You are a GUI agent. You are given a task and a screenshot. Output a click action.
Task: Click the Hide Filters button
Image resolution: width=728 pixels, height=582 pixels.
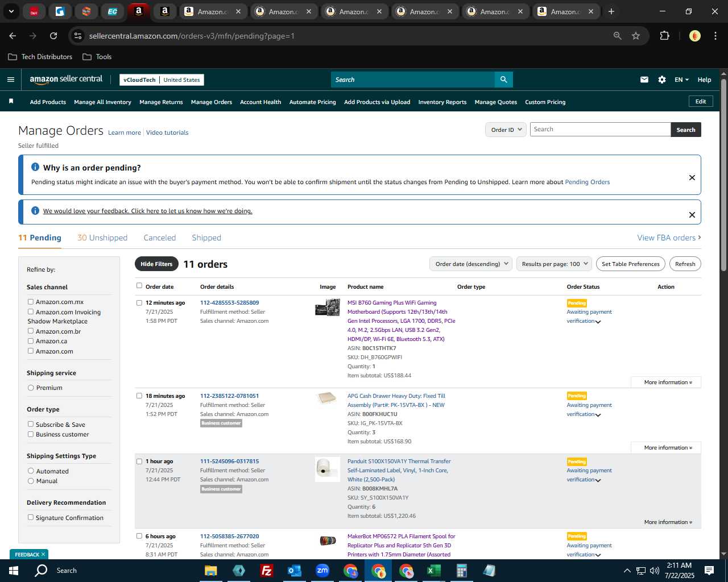pyautogui.click(x=156, y=264)
